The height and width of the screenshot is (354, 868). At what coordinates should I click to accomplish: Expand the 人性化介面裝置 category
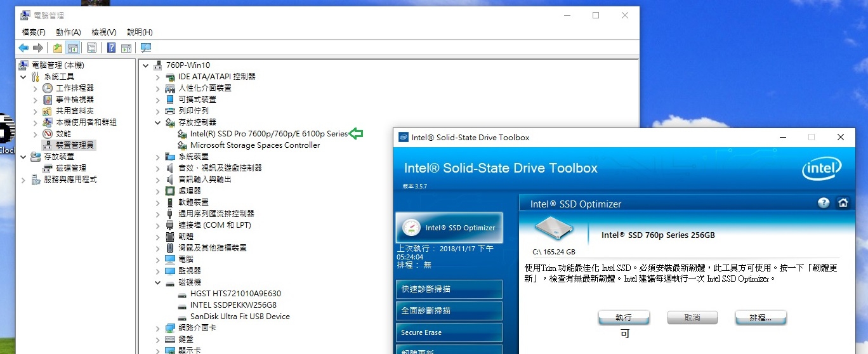point(158,88)
